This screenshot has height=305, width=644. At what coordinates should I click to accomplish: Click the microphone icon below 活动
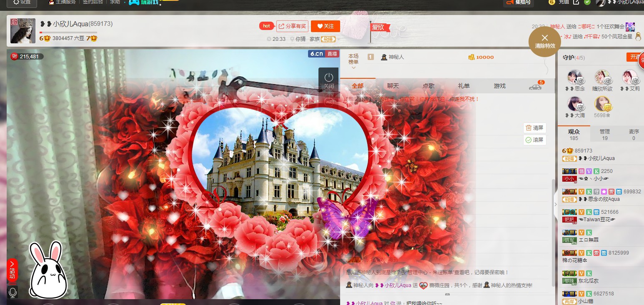(13, 292)
